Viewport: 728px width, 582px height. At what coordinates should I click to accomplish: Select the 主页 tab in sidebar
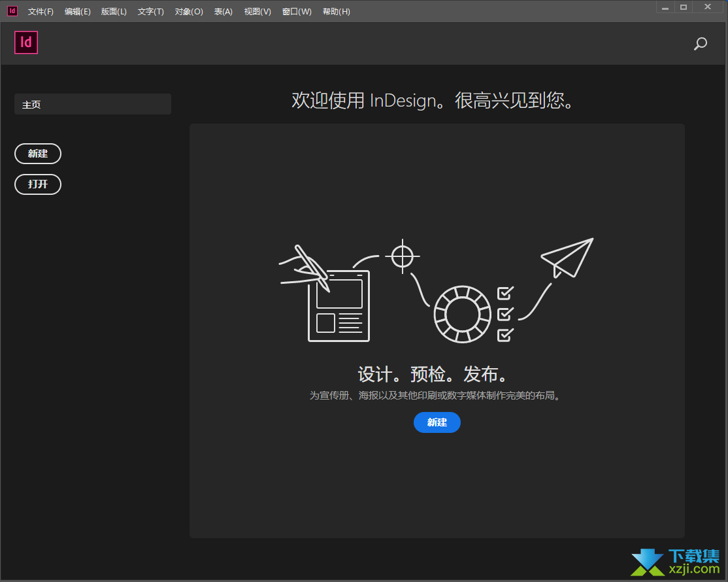click(x=93, y=104)
